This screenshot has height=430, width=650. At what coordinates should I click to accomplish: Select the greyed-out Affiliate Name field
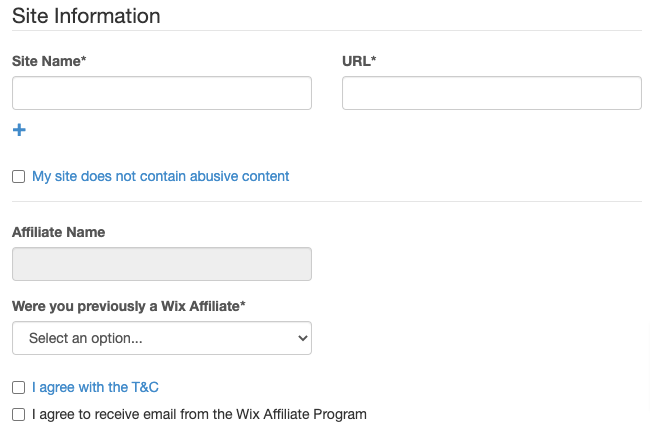[x=161, y=264]
